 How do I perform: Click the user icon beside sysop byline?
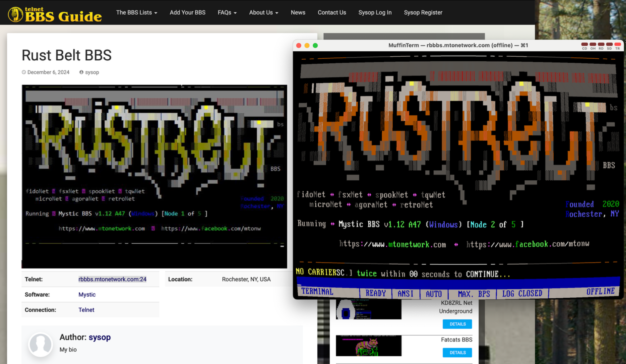coord(81,72)
